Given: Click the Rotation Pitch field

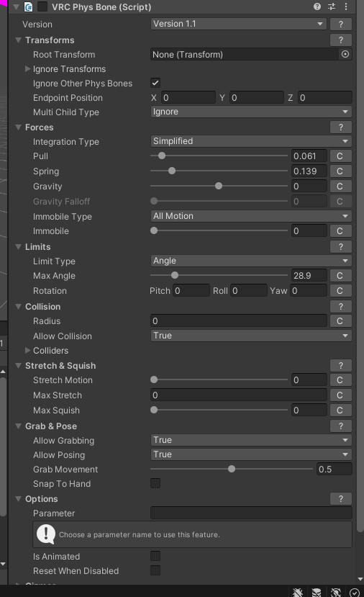Looking at the screenshot, I should tap(191, 291).
